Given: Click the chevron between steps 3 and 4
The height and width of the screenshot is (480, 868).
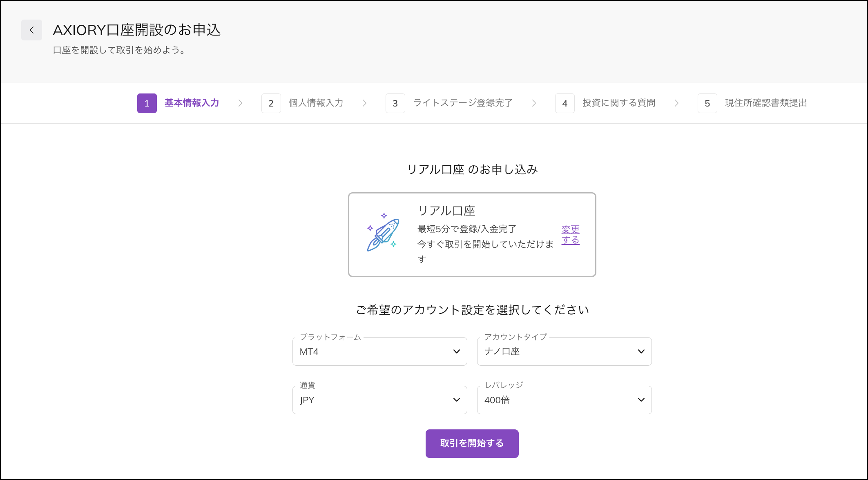Looking at the screenshot, I should 534,103.
